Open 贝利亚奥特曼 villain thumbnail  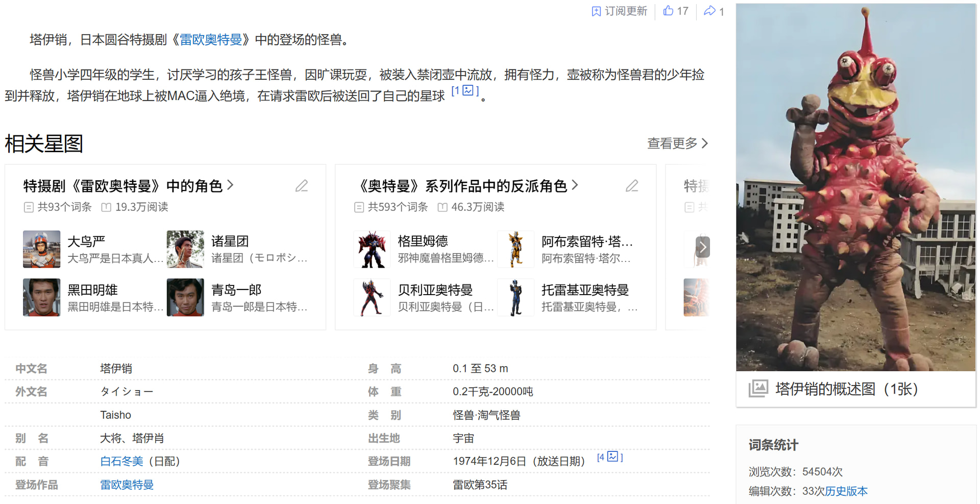(x=372, y=297)
